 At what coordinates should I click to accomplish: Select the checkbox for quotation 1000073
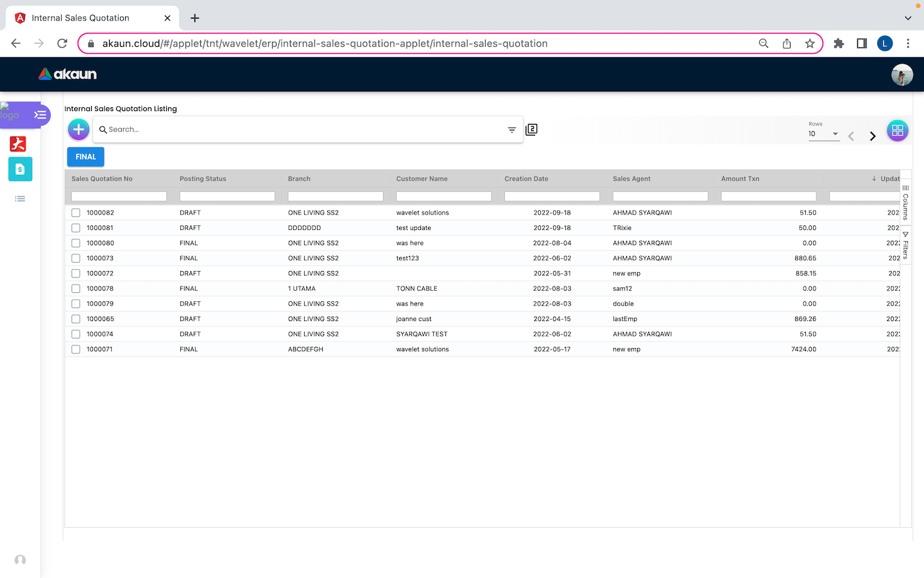(x=76, y=258)
